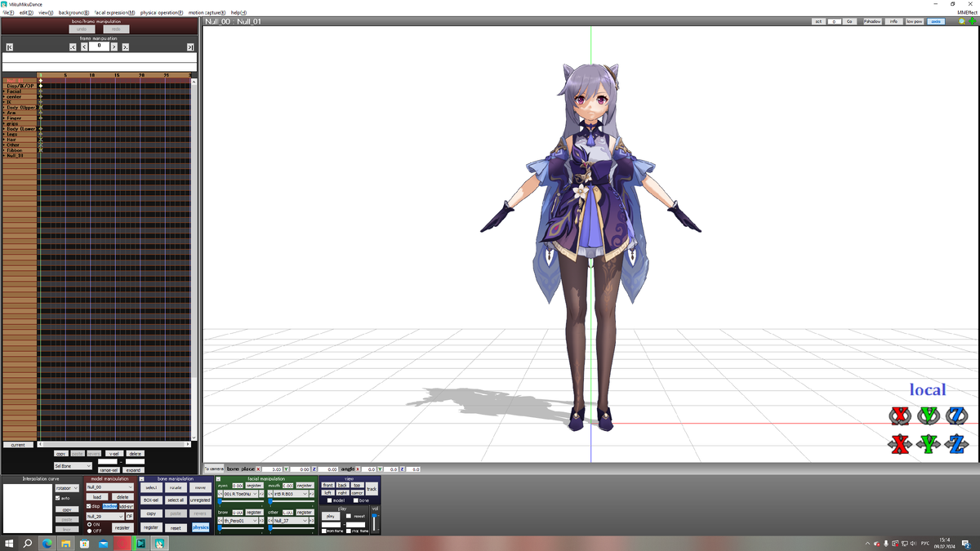
Task: Step forward one frame (>) button
Action: click(x=114, y=47)
